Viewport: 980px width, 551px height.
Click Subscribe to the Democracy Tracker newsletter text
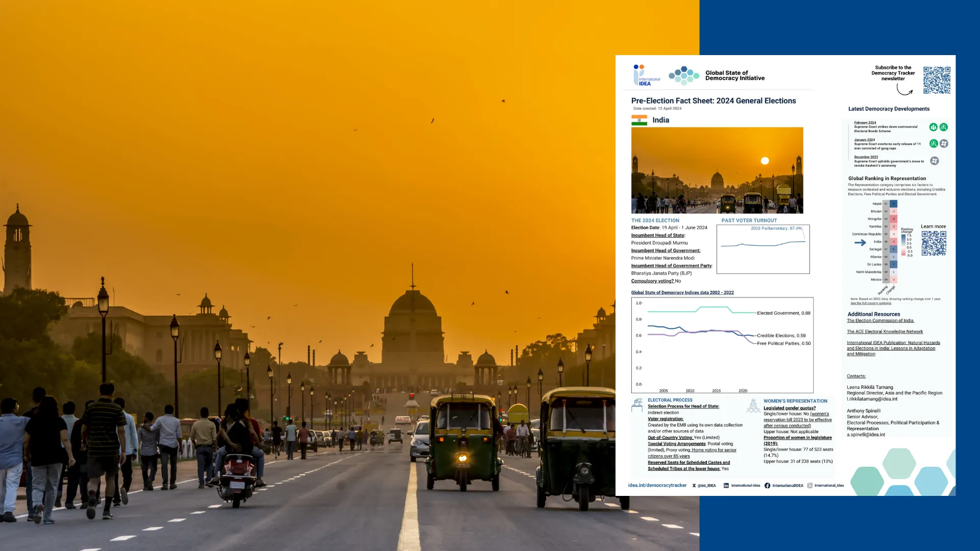[x=893, y=73]
